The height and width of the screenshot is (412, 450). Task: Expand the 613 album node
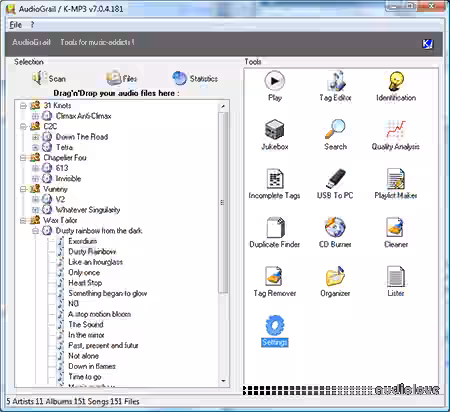35,168
